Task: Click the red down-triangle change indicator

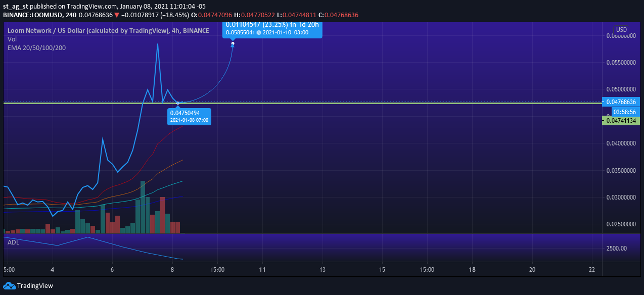Action: [117, 15]
